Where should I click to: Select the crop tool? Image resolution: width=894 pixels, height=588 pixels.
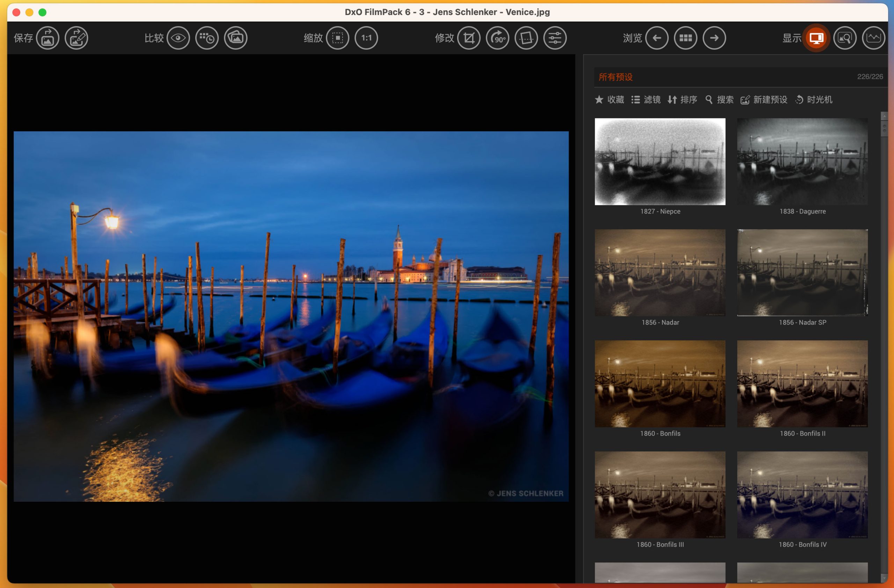tap(469, 38)
